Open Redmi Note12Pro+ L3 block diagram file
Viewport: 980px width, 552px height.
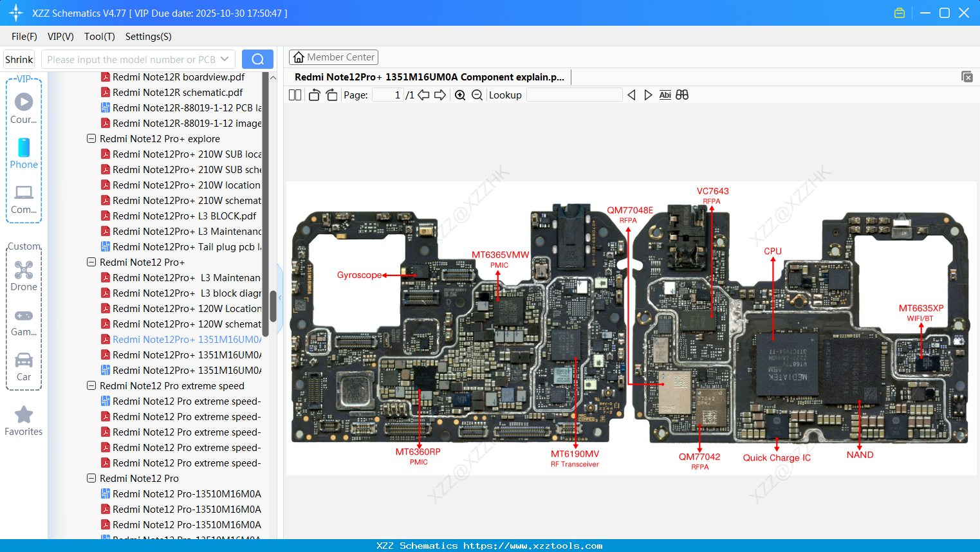pyautogui.click(x=181, y=293)
